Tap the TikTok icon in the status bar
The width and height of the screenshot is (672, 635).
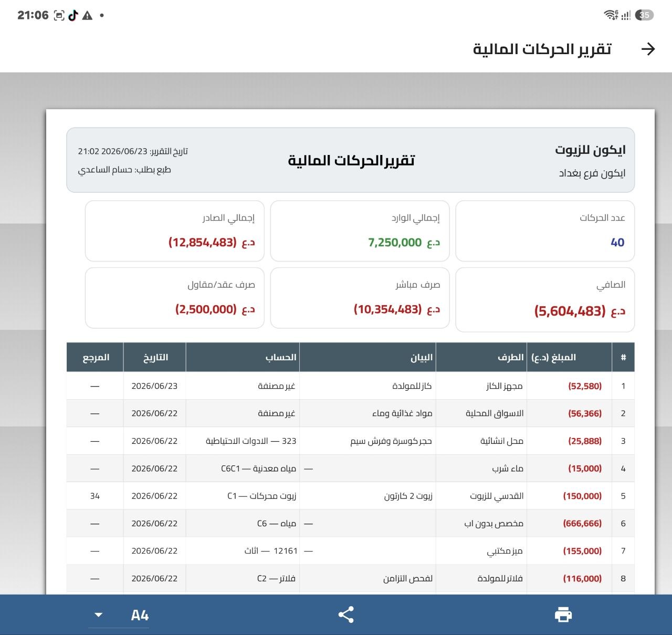pos(73,15)
